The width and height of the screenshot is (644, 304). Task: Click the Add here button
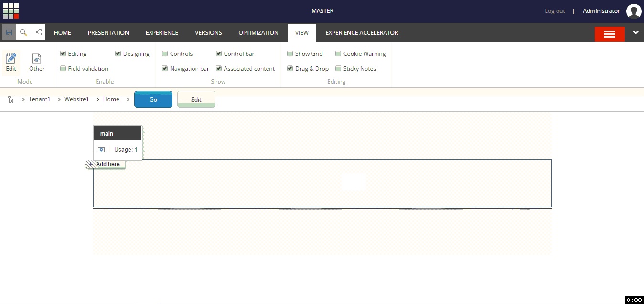(x=105, y=164)
